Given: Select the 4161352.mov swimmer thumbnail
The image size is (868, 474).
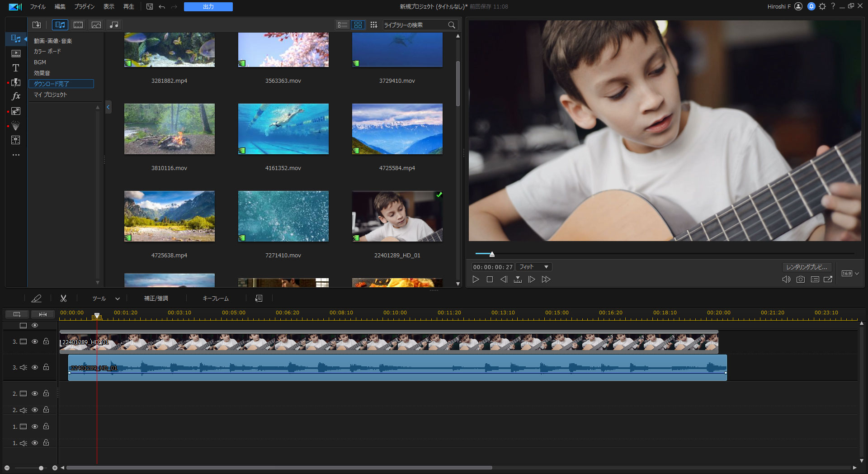Looking at the screenshot, I should [283, 129].
